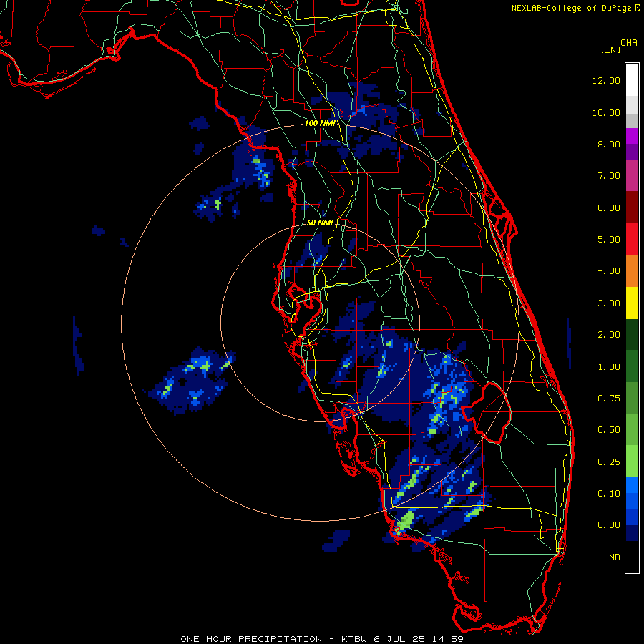Click the 100 NMI range ring label
This screenshot has height=644, width=644.
coord(320,123)
